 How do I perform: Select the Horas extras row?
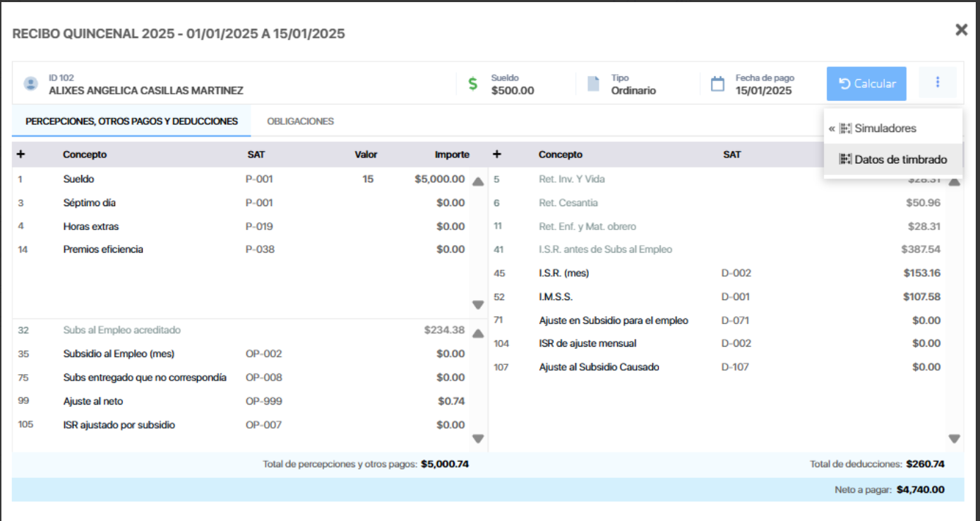coord(241,227)
